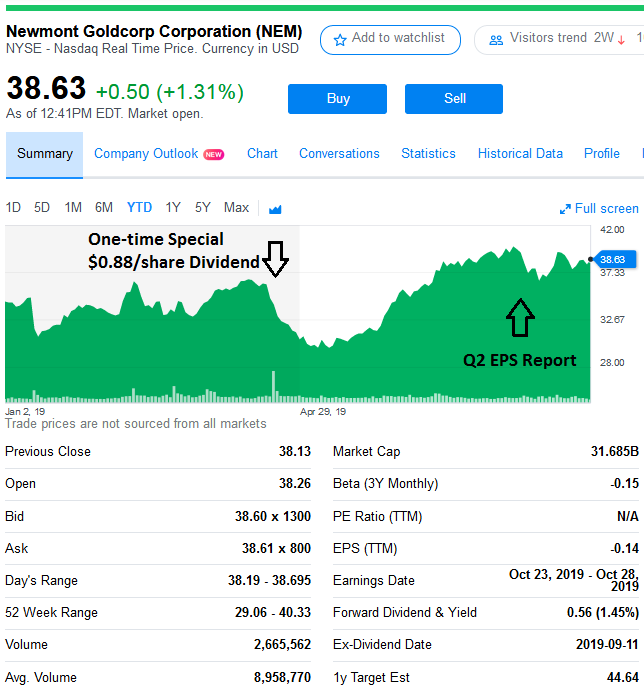This screenshot has height=691, width=644.
Task: Select the 1D chart range
Action: point(13,207)
